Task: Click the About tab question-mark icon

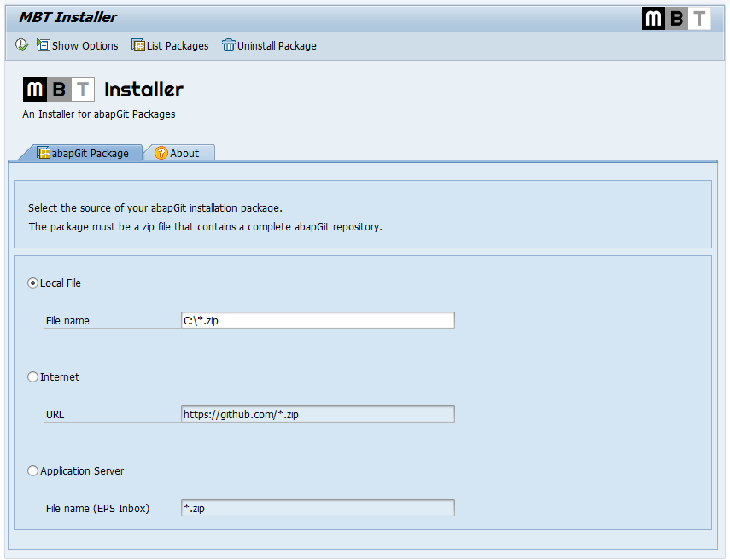Action: (x=161, y=153)
